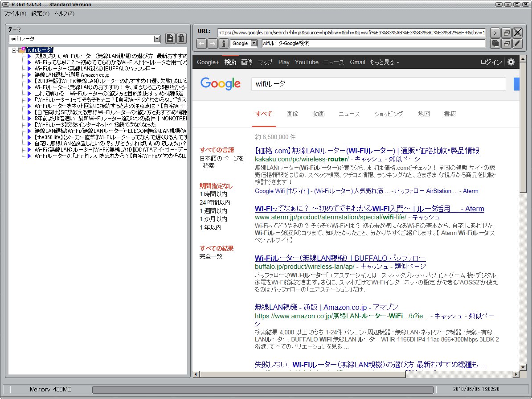Open Google settings via the gear icon
Viewport: 532px width, 399px height.
(x=511, y=62)
